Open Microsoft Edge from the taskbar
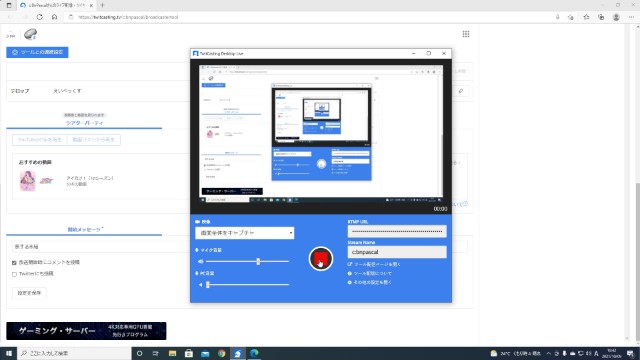 (254, 353)
